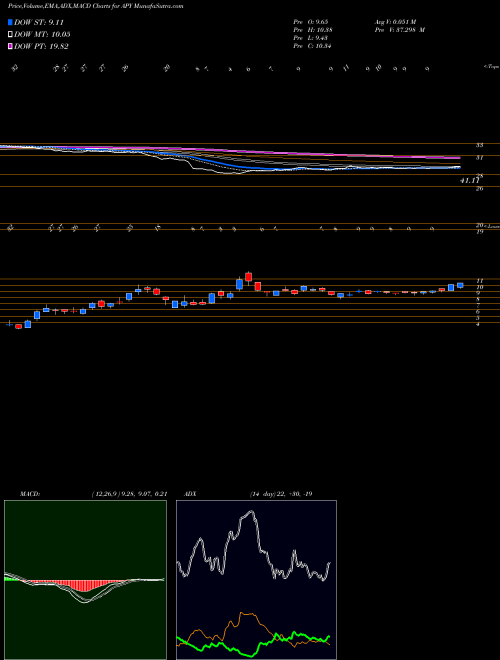Click the EMA axis label 31
500x660 pixels.
point(479,158)
